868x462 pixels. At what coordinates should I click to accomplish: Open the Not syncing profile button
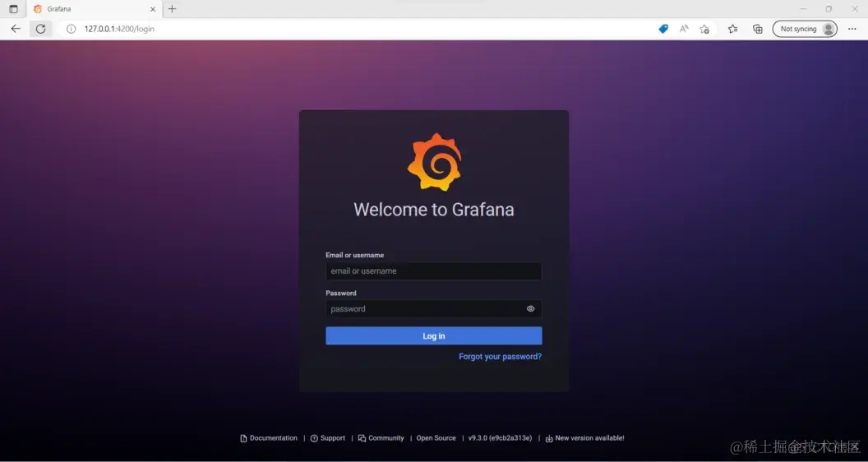click(805, 29)
